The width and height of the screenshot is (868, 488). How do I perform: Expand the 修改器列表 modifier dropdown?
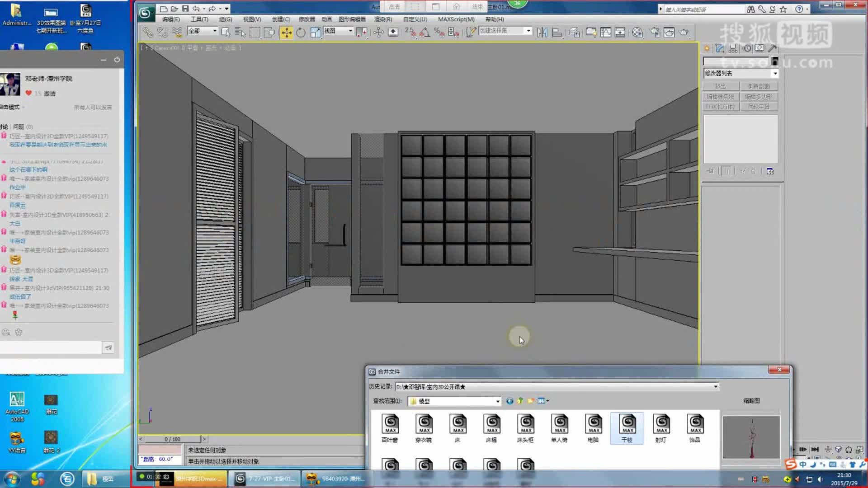775,73
